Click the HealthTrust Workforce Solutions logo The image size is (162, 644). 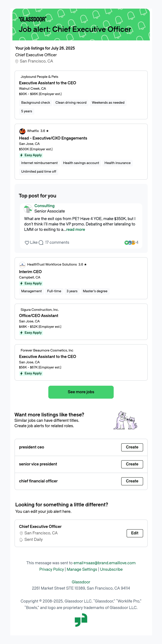tap(22, 264)
